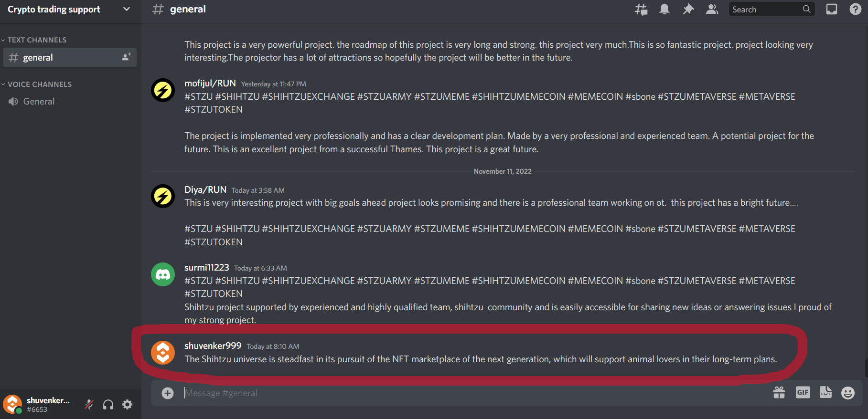Click username shuvenker999 in the message
The image size is (868, 419).
click(x=213, y=346)
